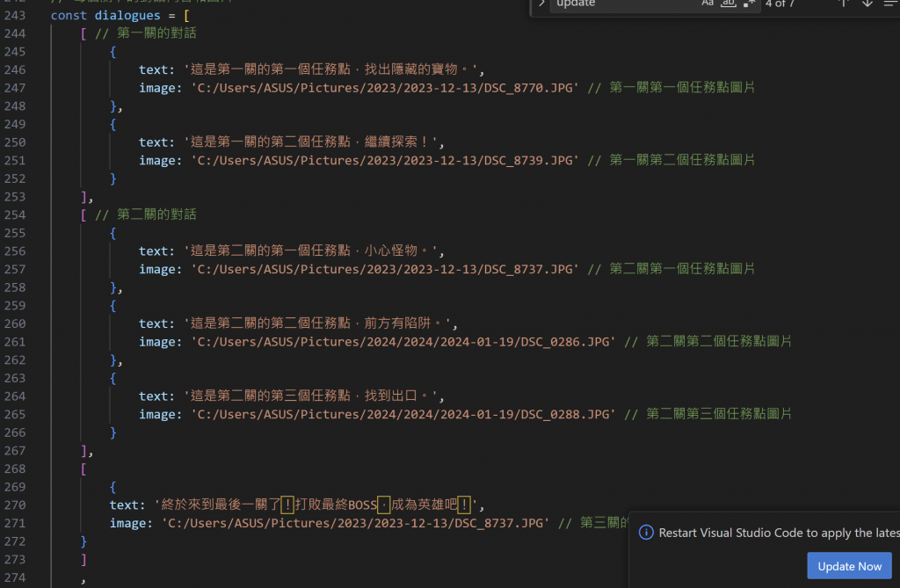
Task: Click comment '第一關第一個任務點圖片' on line 247
Action: [x=682, y=88]
